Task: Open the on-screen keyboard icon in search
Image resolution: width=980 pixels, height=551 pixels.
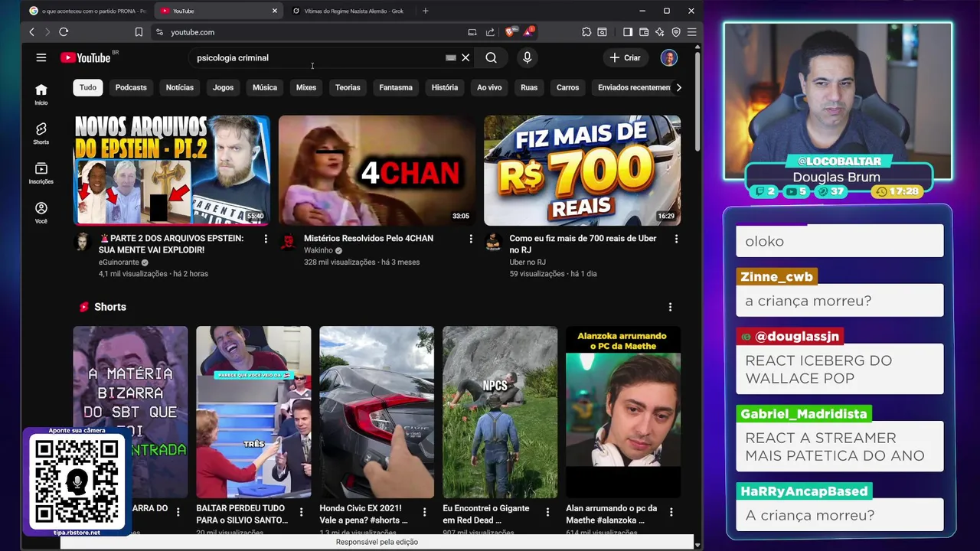Action: pos(451,57)
